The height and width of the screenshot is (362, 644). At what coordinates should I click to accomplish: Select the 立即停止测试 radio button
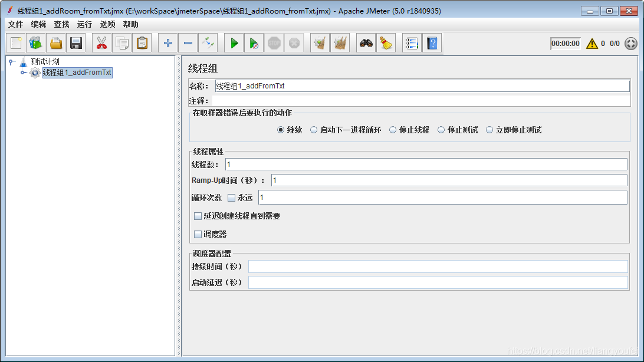[489, 130]
